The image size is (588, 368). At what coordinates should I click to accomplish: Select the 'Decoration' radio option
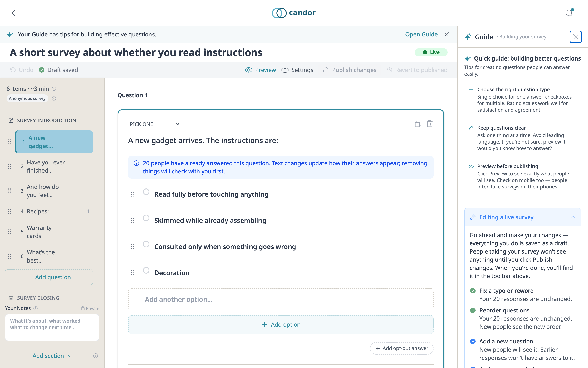pos(146,270)
